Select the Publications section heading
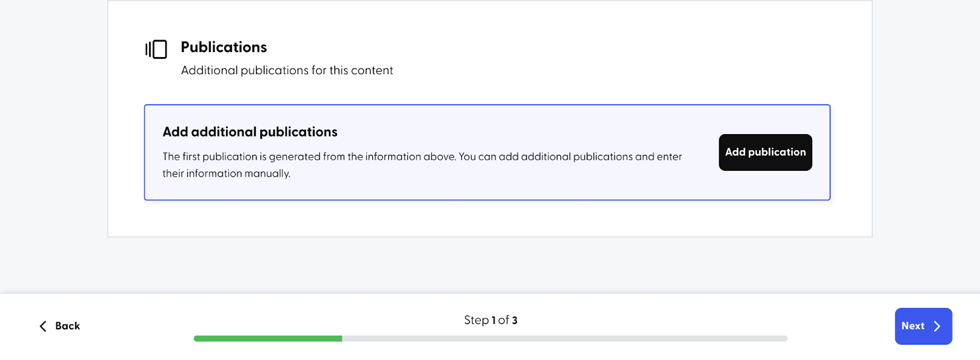Screen dimensions: 980x360 tap(224, 47)
